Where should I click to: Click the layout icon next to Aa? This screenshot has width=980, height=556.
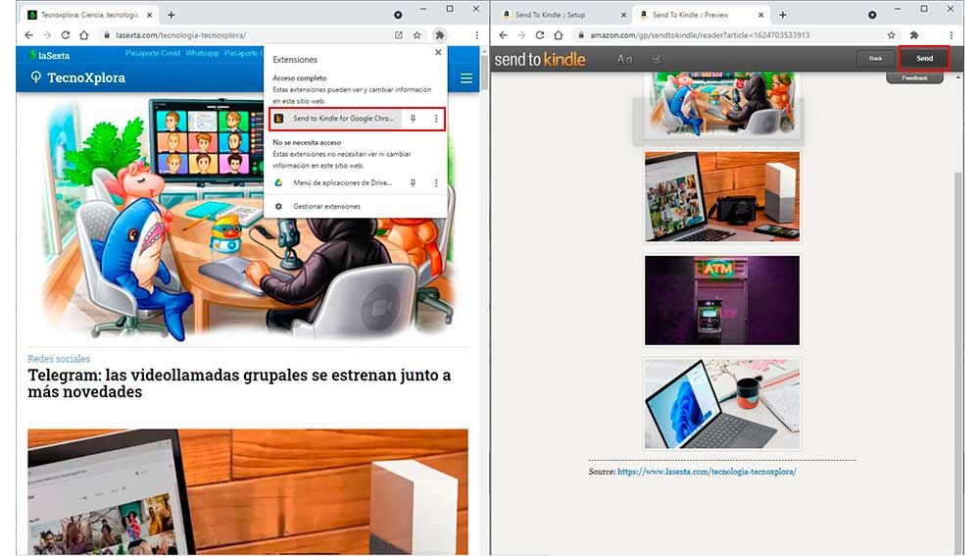coord(656,59)
